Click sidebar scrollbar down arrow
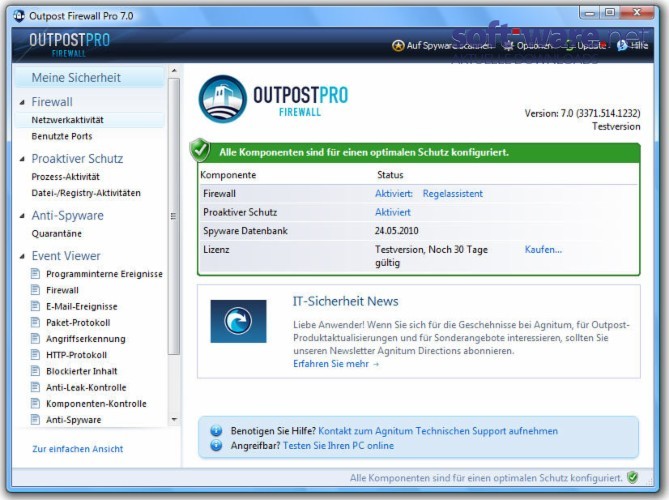 [174, 420]
